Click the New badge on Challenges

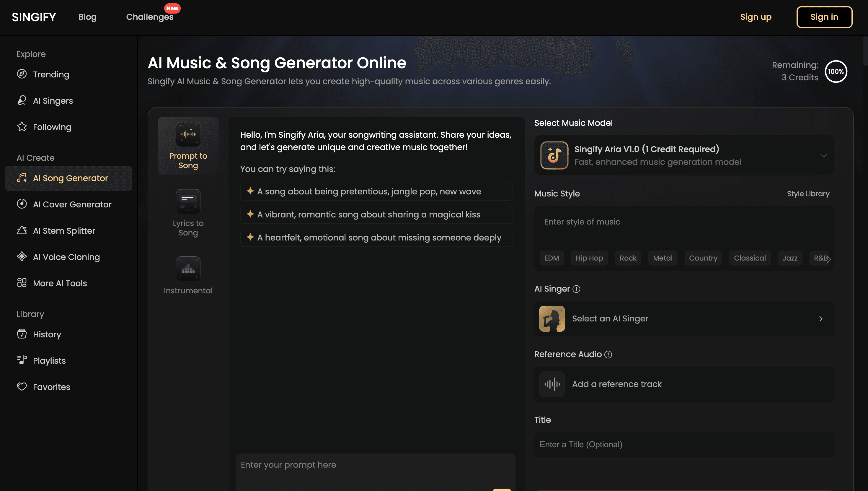point(172,8)
